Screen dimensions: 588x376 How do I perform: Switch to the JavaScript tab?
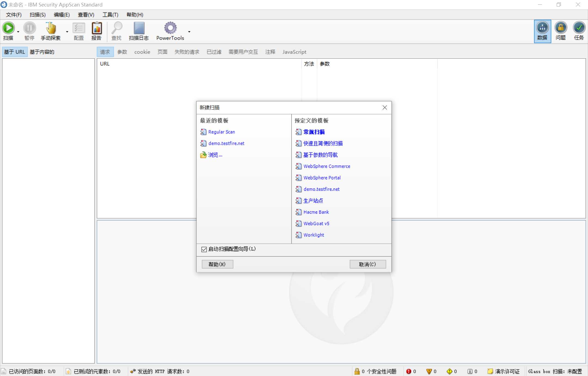(294, 52)
